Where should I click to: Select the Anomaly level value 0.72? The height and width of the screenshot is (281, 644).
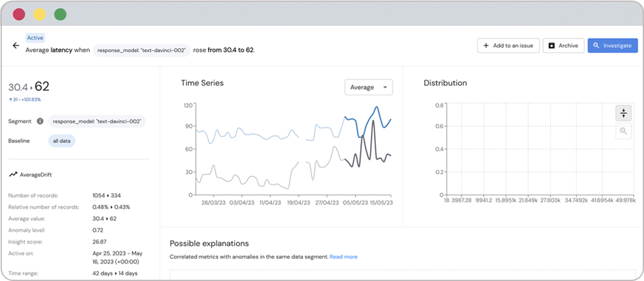coord(98,230)
